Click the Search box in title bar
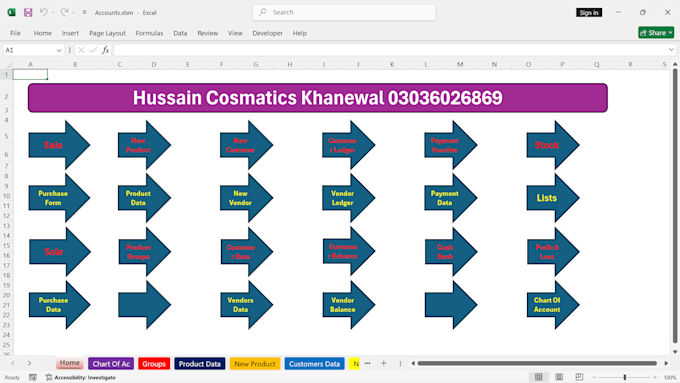This screenshot has width=680, height=383. pos(344,12)
